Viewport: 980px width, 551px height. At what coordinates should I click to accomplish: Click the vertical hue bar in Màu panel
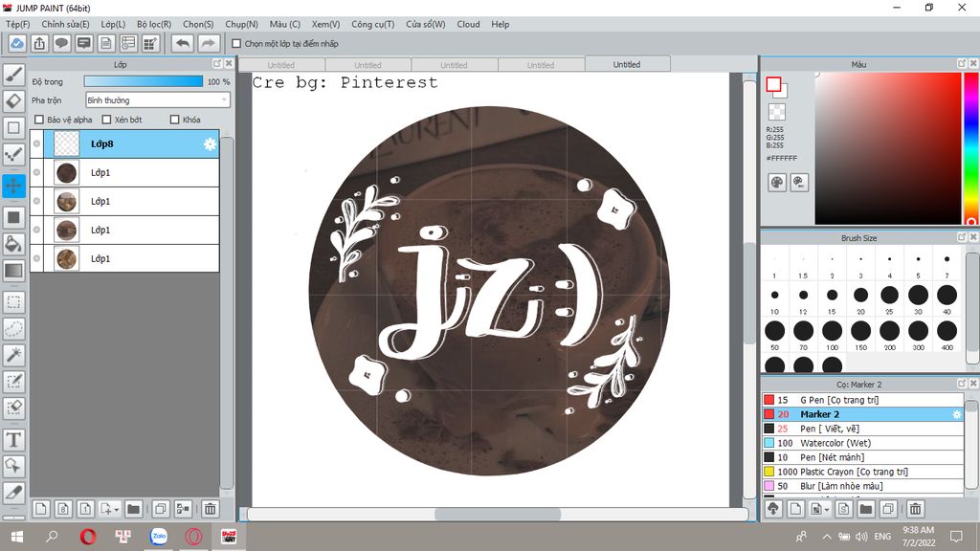(x=971, y=148)
